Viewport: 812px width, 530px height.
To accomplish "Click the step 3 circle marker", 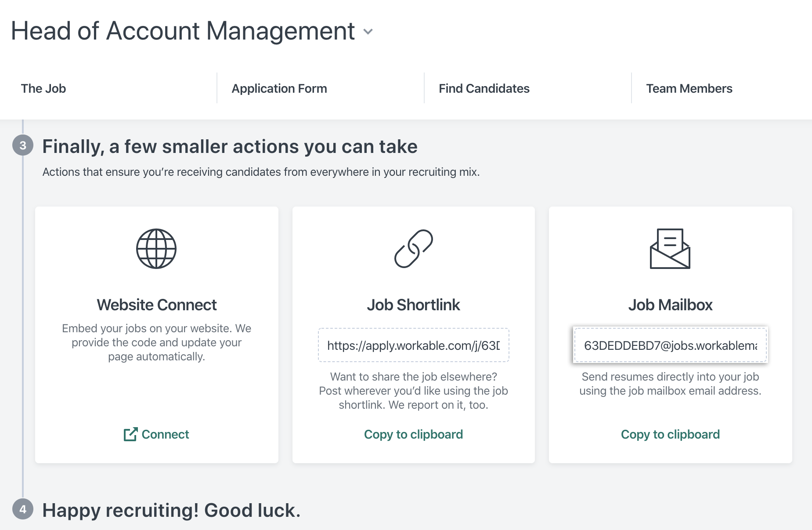I will point(23,145).
